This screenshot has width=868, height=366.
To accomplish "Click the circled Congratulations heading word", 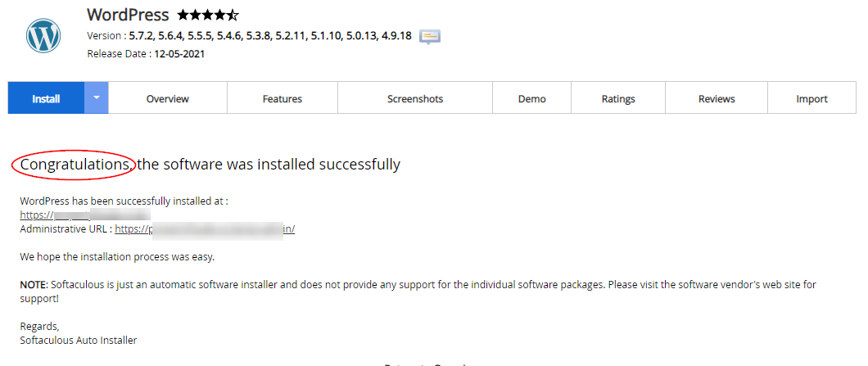I will coord(76,165).
